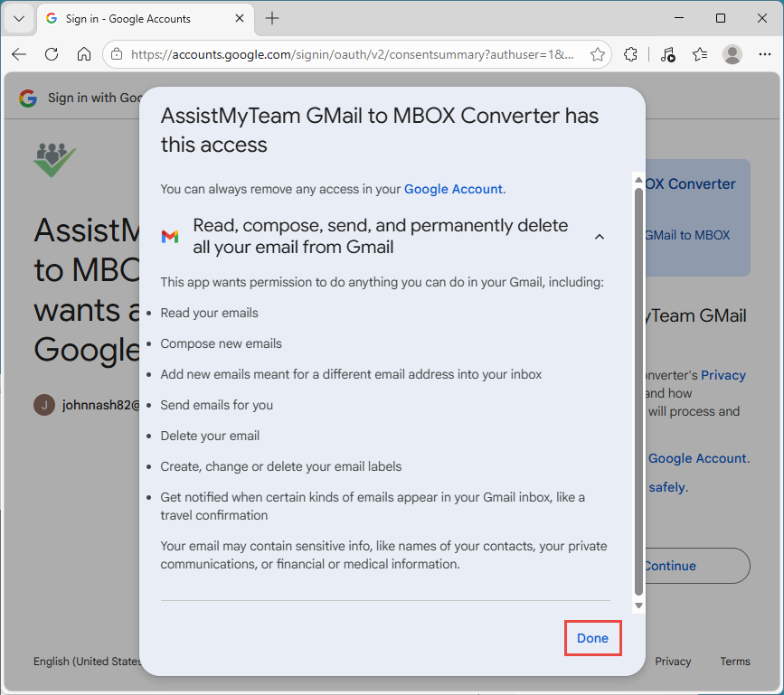Open the browser home page icon
The image size is (784, 695).
point(84,54)
